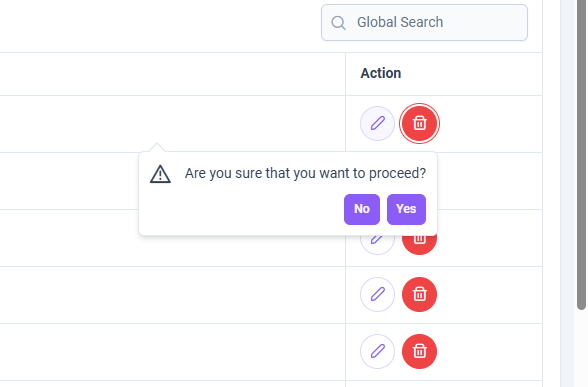Select the empty cell in fourth row
588x387 pixels.
coord(172,295)
